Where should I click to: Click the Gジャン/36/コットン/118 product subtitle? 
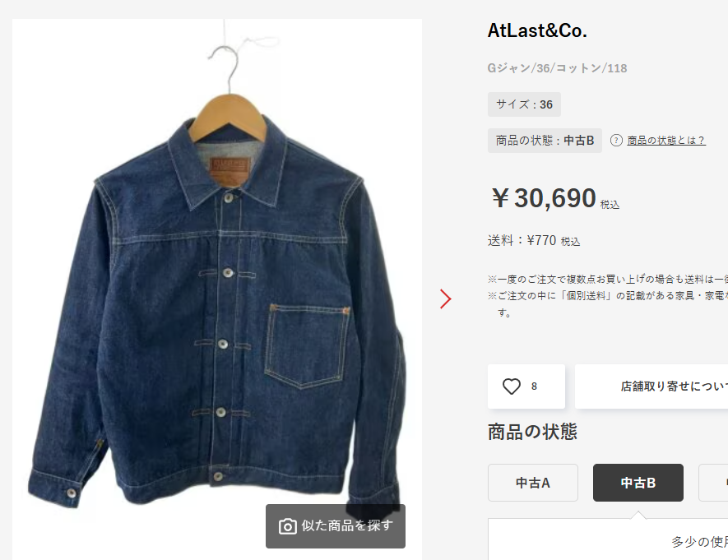point(557,68)
